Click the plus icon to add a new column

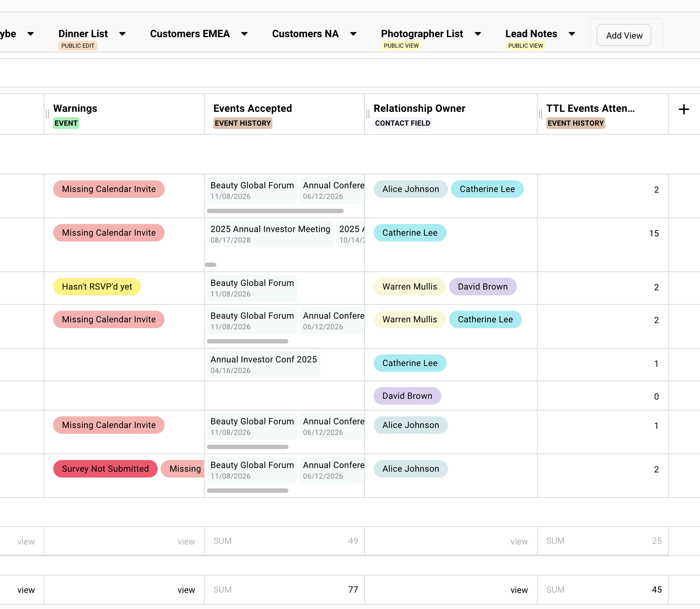point(684,109)
